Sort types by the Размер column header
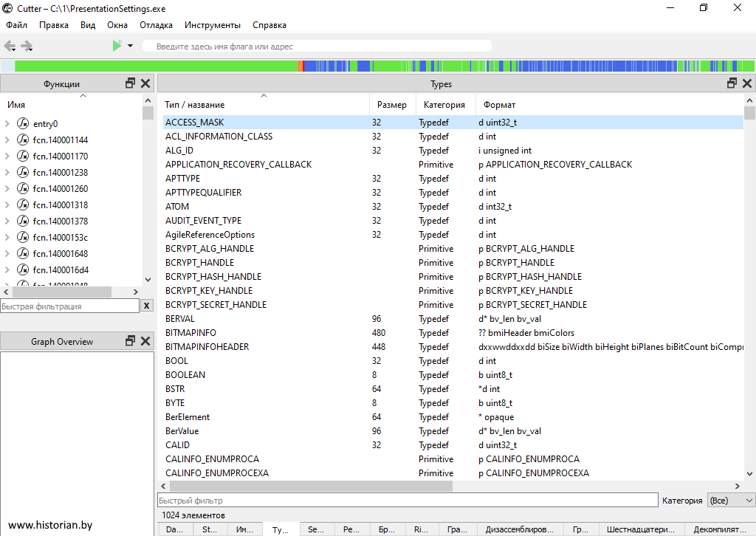The image size is (756, 536). pyautogui.click(x=391, y=105)
